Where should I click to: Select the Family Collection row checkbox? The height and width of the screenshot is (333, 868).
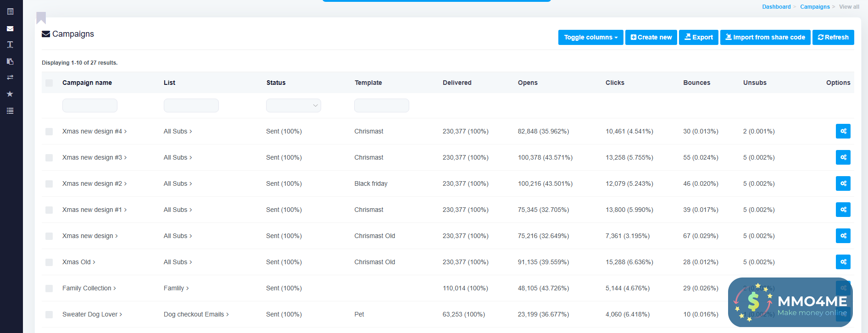tap(49, 289)
